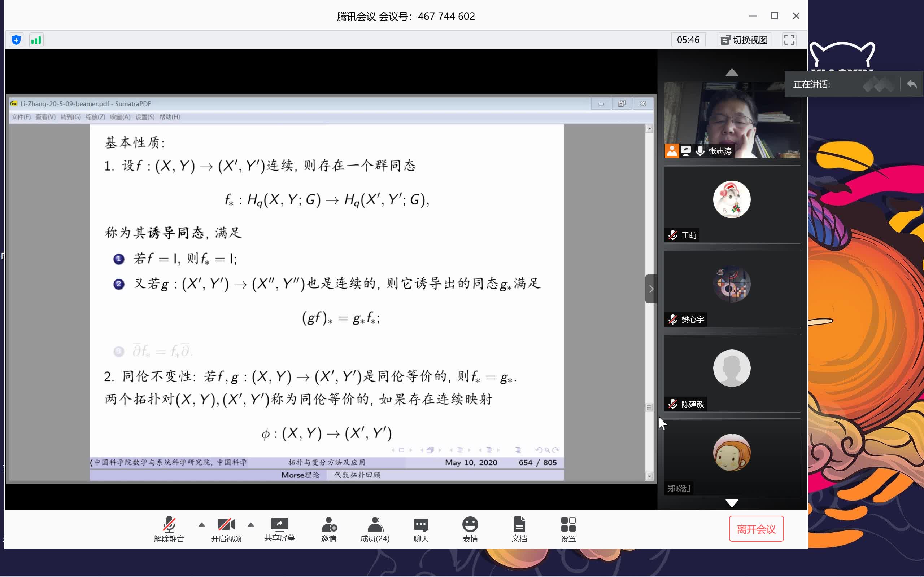This screenshot has height=577, width=924.
Task: Click the switch view button
Action: click(x=744, y=40)
